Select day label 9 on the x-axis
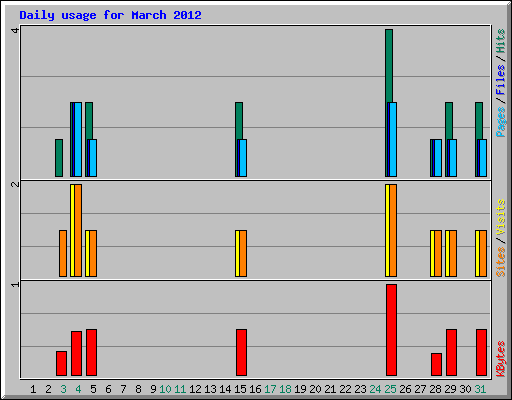 [153, 389]
